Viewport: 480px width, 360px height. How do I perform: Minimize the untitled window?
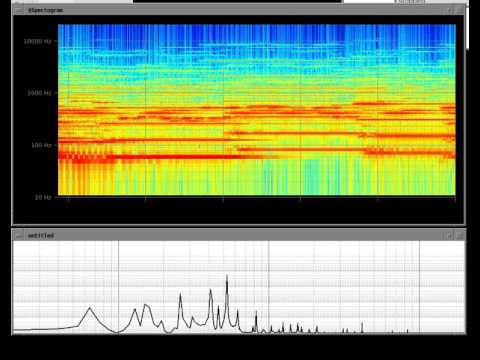tap(449, 236)
